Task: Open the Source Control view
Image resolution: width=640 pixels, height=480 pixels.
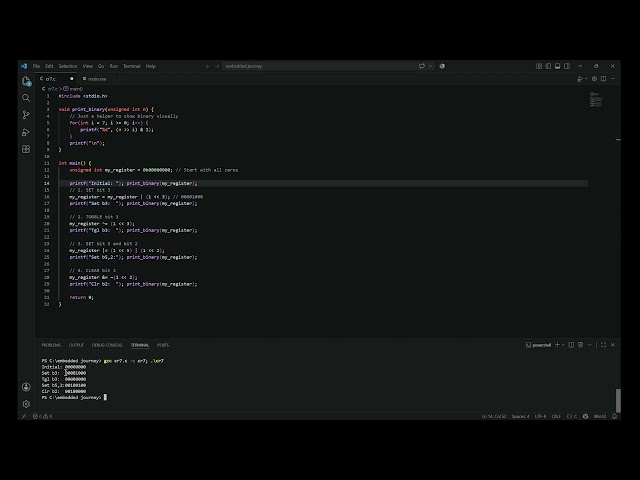Action: point(26,115)
